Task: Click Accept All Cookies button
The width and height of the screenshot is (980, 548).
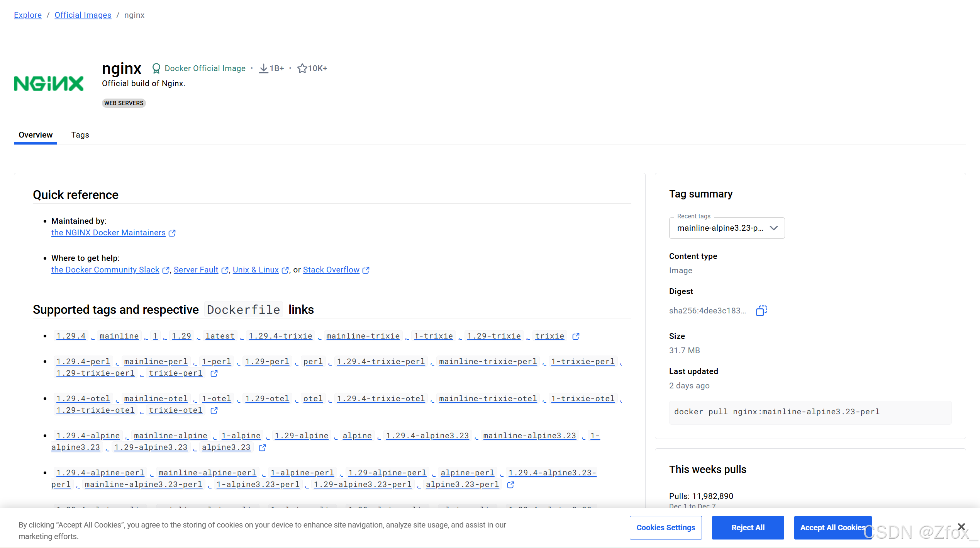Action: (x=833, y=528)
